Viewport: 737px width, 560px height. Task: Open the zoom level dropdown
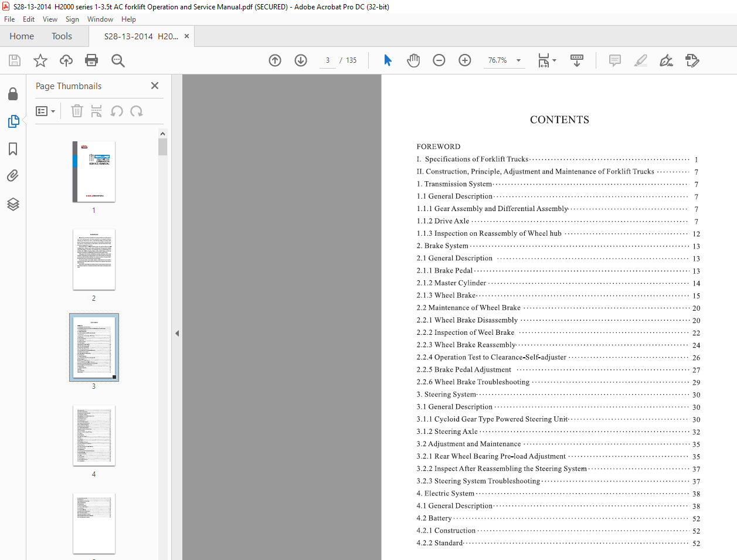click(518, 60)
